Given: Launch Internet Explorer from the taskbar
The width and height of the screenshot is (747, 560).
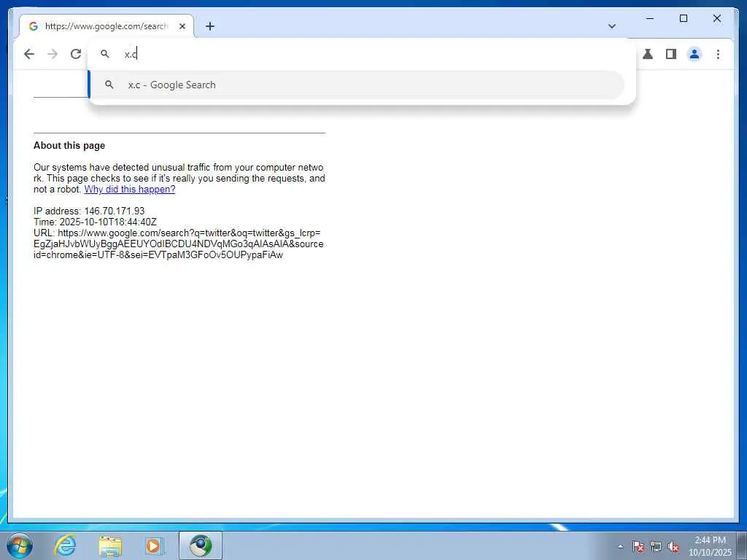Looking at the screenshot, I should (x=65, y=545).
